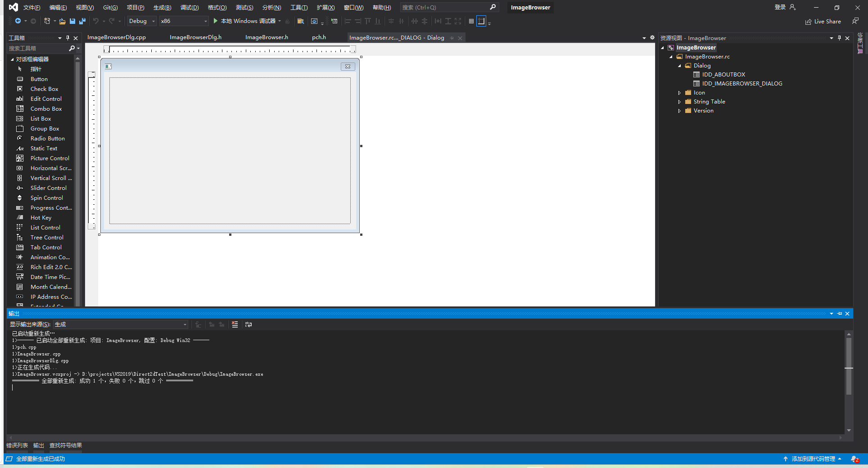Open the Git(G) menu
This screenshot has height=468, width=868.
[110, 8]
